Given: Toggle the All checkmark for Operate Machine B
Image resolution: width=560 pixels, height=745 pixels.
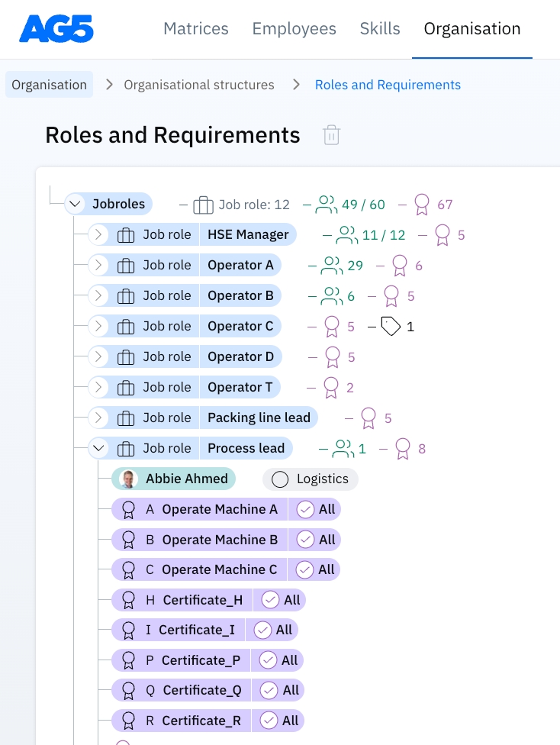Looking at the screenshot, I should tap(305, 540).
